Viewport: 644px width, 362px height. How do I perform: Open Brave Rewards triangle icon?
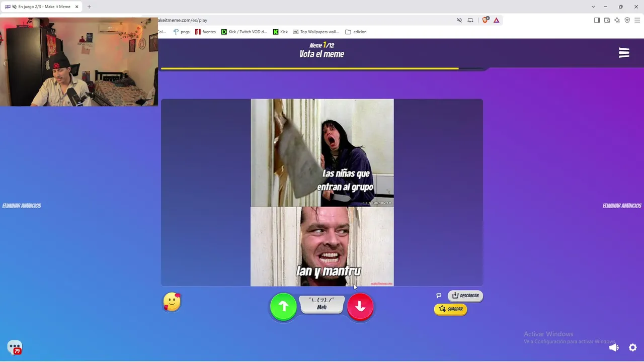click(496, 20)
